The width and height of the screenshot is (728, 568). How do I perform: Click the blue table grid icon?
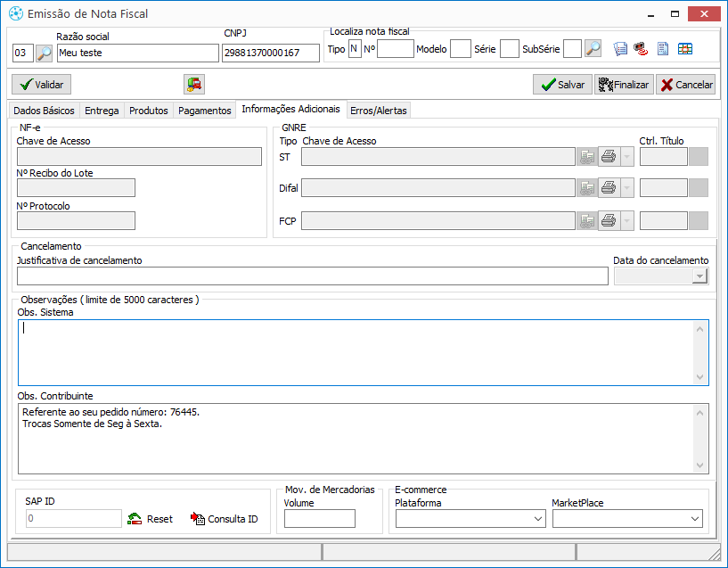tap(685, 49)
